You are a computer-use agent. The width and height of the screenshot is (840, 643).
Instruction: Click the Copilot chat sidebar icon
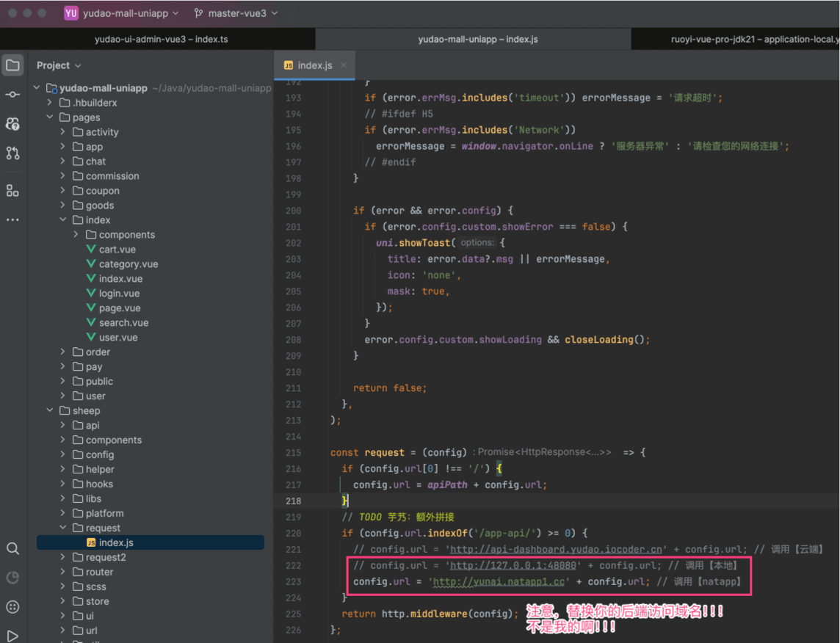point(12,124)
